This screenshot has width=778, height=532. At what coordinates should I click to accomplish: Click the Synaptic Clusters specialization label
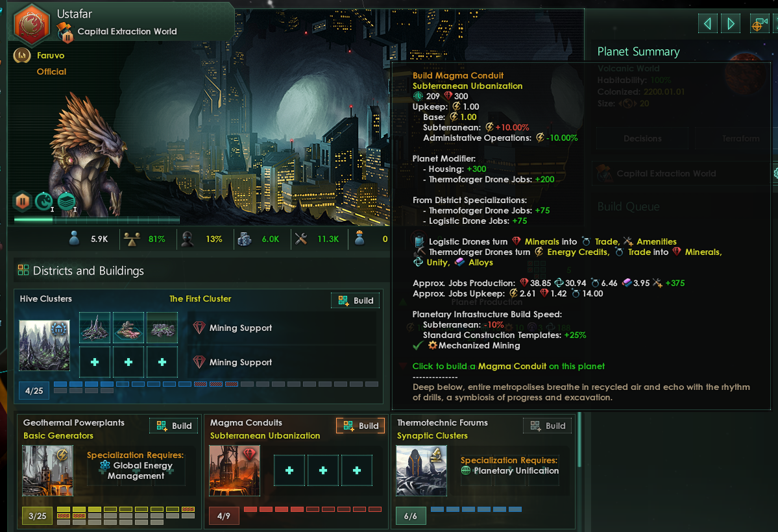(x=432, y=436)
